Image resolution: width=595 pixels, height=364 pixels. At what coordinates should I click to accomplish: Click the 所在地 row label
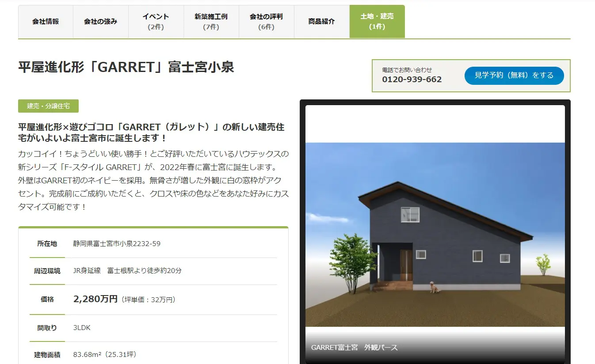(x=47, y=244)
